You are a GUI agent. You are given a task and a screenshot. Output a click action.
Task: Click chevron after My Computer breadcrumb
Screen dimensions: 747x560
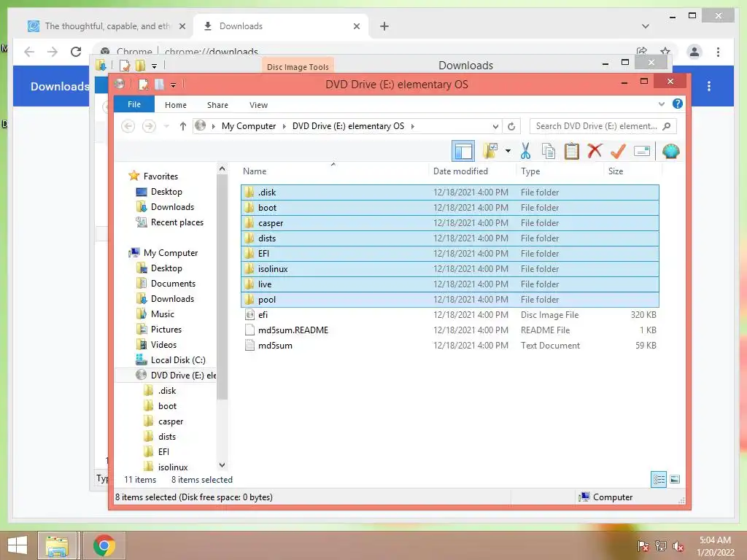tap(284, 126)
